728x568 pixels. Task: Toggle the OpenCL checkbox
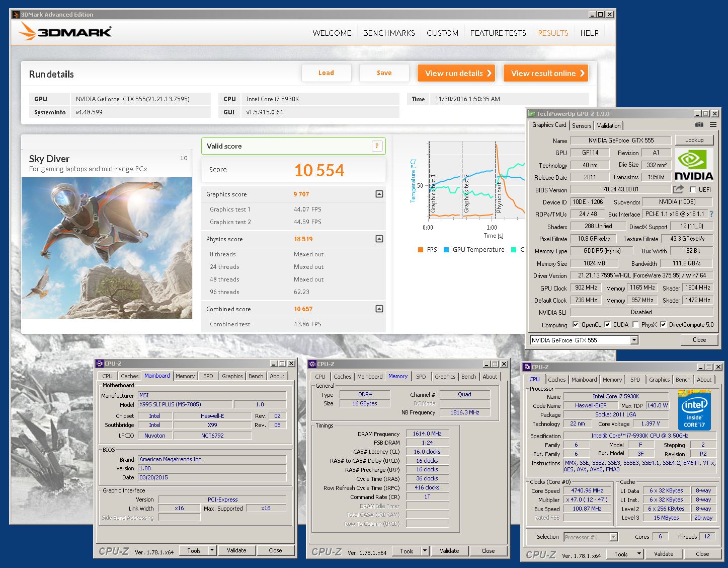[576, 325]
